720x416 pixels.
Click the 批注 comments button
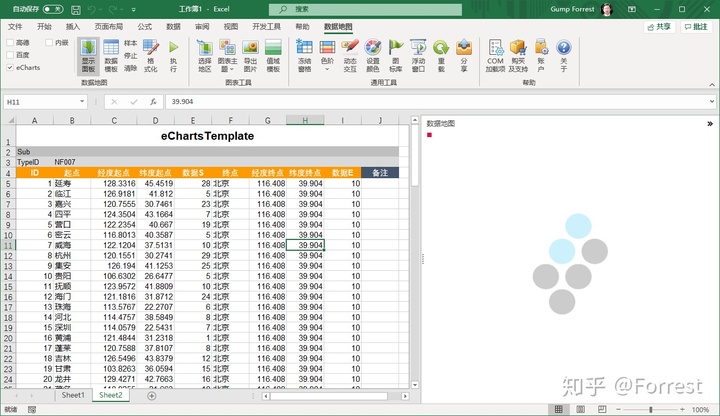[697, 27]
